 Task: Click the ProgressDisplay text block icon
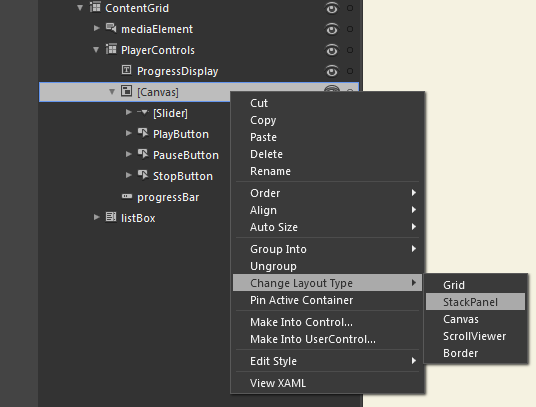tap(126, 70)
